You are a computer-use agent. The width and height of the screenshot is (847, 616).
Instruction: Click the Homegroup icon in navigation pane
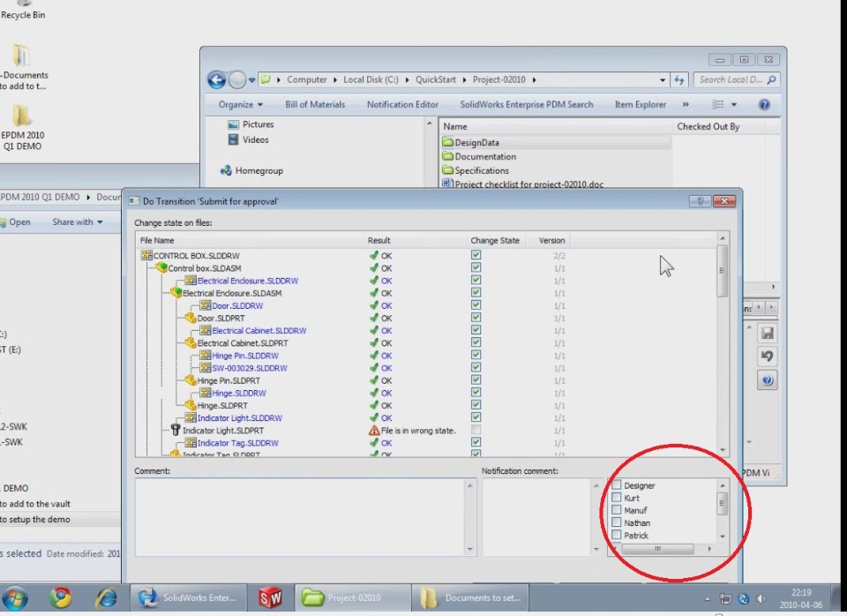226,170
